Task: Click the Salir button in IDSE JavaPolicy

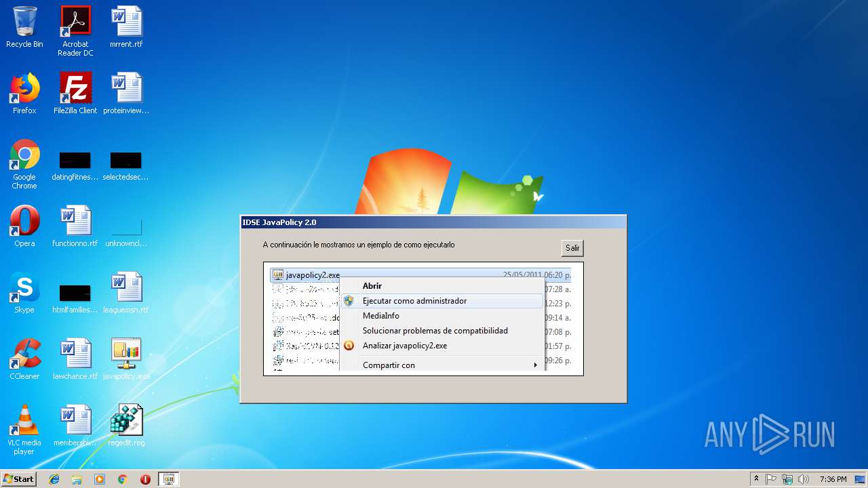Action: click(x=572, y=248)
